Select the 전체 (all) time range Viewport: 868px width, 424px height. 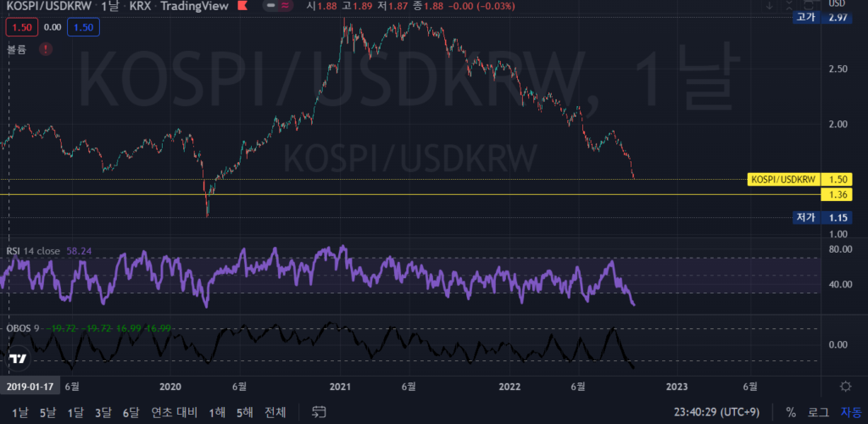(275, 412)
